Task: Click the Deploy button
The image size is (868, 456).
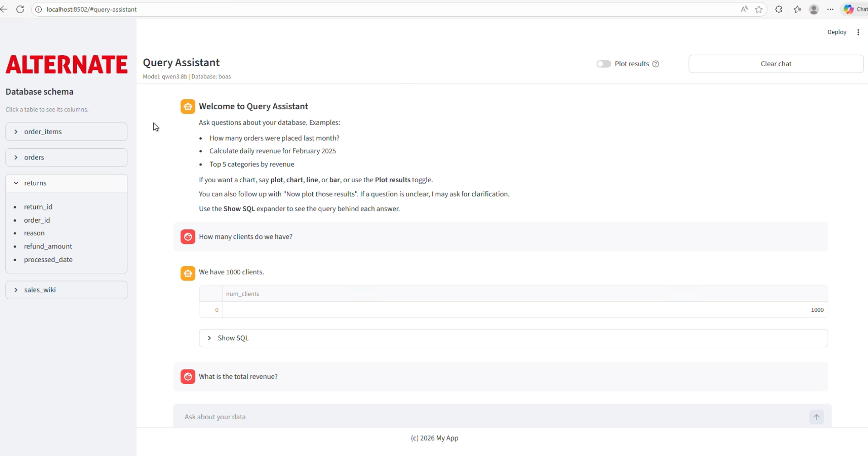Action: [x=837, y=32]
